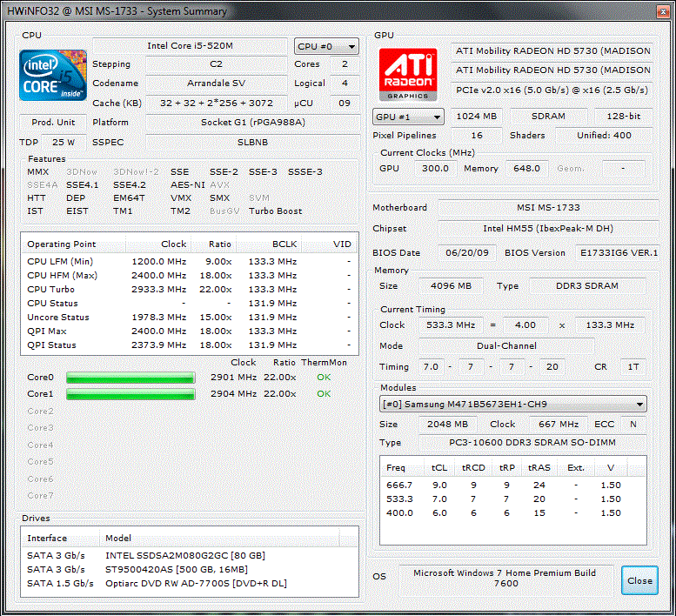Click the 128-bit bus width field
676x616 pixels.
coord(624,116)
